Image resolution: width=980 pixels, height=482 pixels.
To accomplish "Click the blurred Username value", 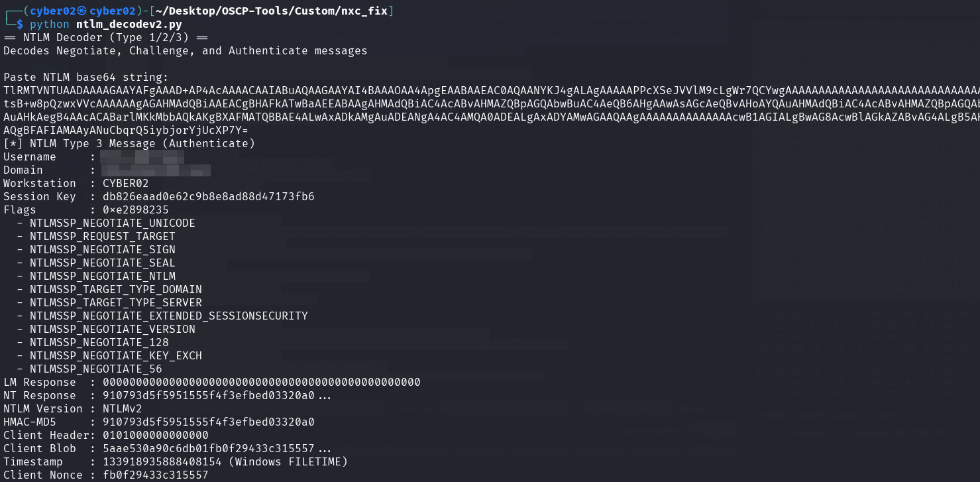I will tap(142, 157).
